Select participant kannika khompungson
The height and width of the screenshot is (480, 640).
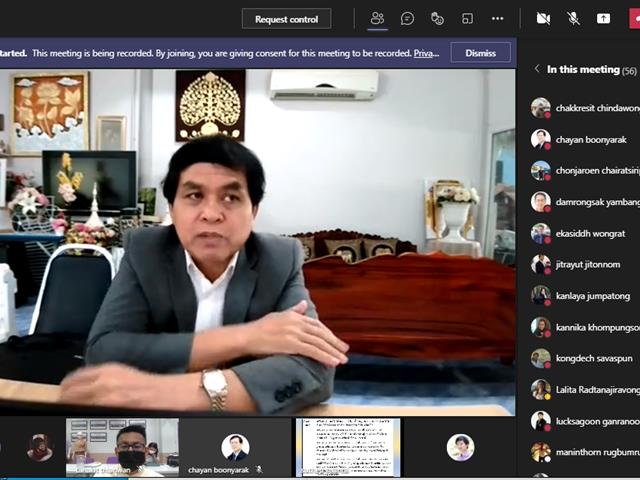[x=584, y=327]
